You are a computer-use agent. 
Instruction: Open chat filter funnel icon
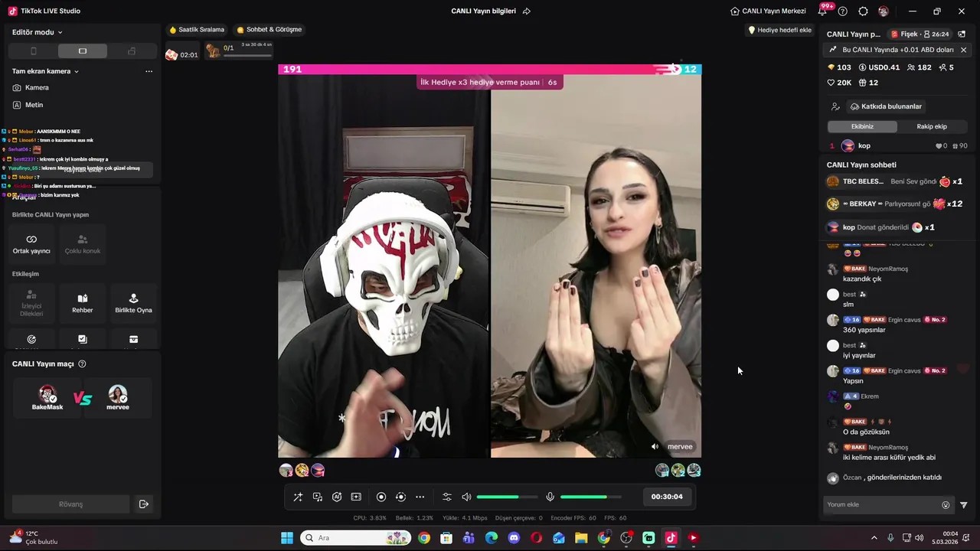click(x=964, y=505)
